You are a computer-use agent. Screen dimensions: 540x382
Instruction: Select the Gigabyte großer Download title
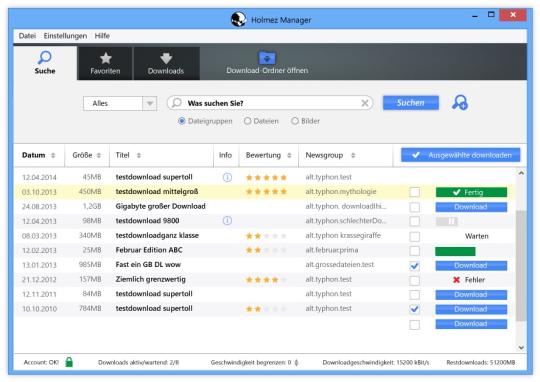click(160, 206)
